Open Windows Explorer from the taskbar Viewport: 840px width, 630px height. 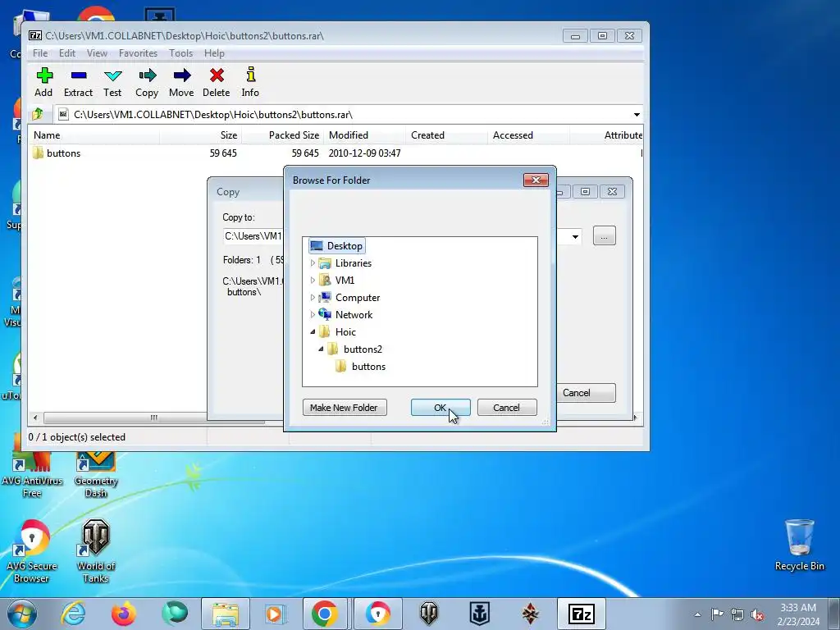point(226,614)
